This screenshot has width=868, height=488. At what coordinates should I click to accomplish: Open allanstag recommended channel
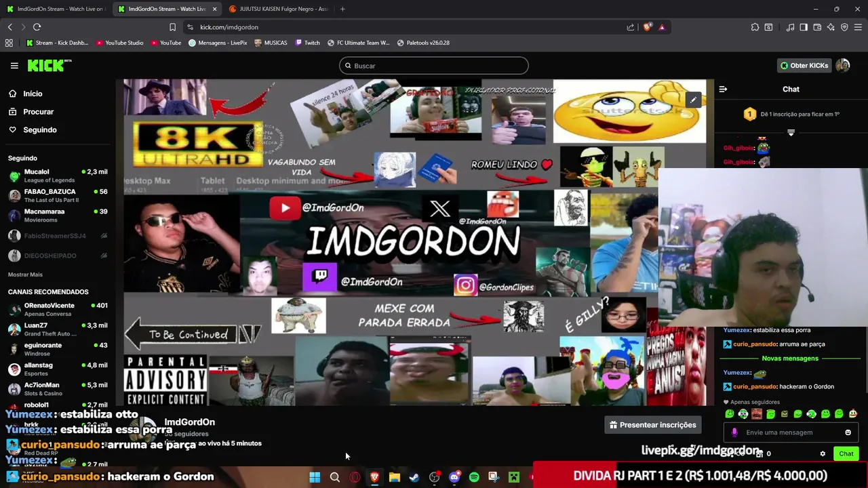58,369
